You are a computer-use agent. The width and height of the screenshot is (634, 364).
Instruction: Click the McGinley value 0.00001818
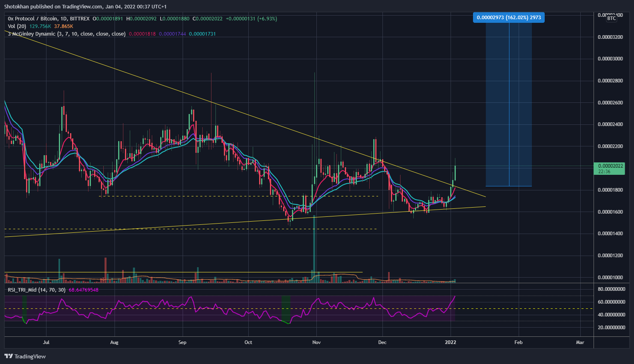tap(142, 34)
